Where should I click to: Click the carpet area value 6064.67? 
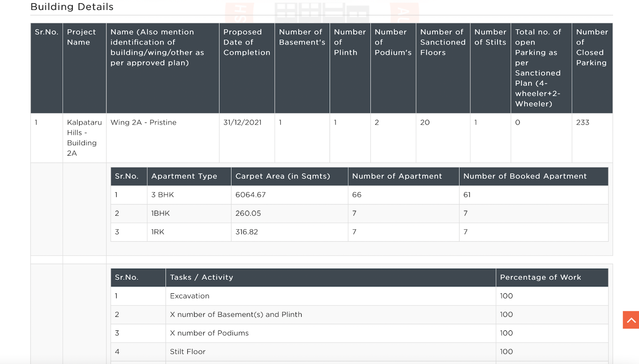[x=250, y=195]
